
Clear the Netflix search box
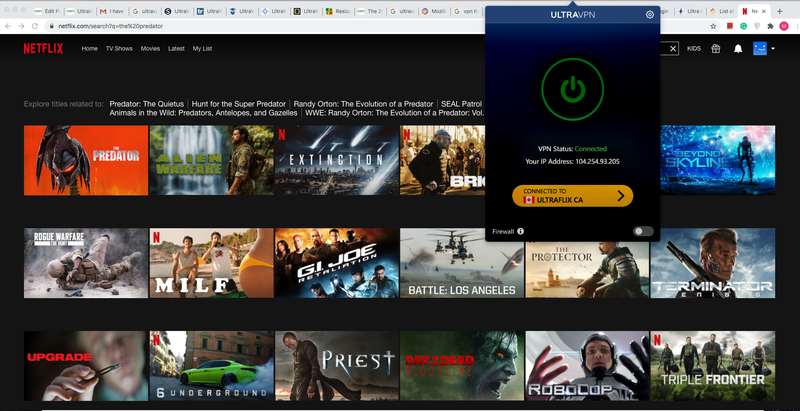tap(673, 49)
